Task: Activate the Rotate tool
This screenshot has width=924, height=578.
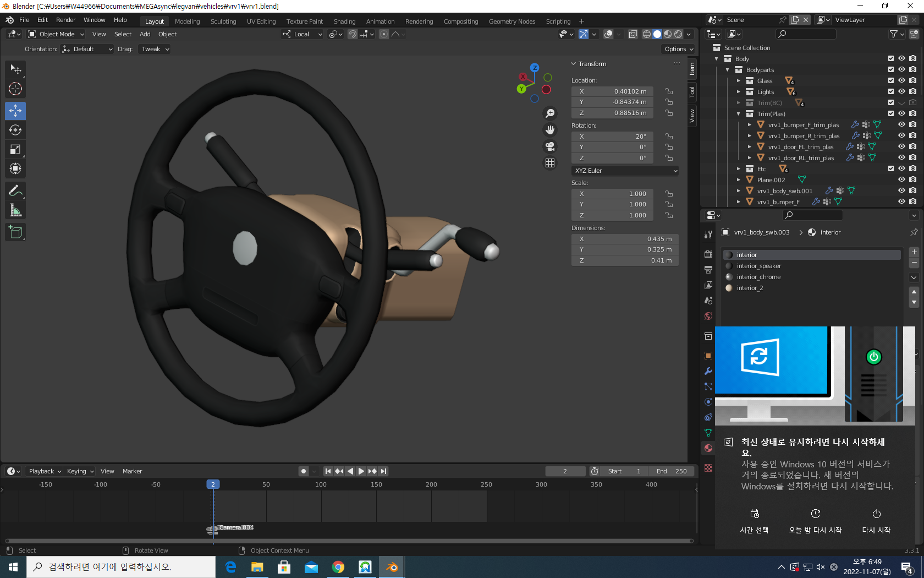Action: [x=15, y=130]
